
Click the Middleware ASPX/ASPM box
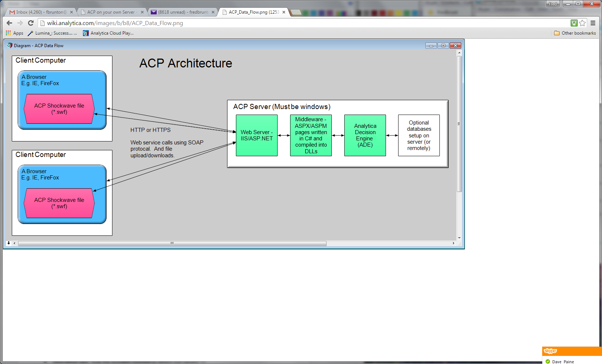(x=311, y=135)
